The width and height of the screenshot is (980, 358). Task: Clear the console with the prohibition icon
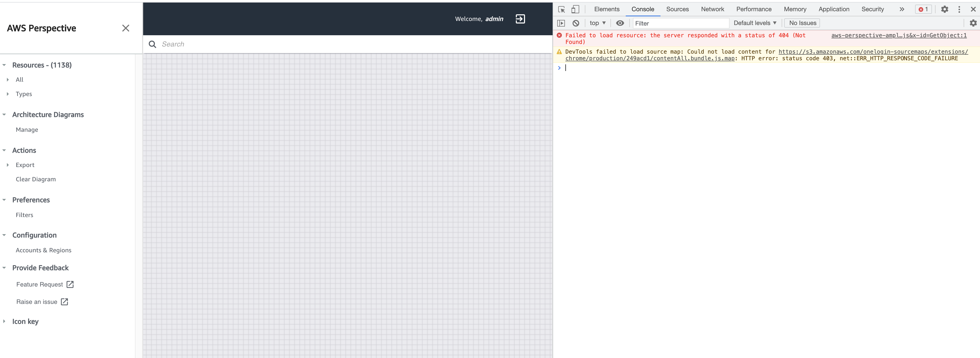coord(576,23)
